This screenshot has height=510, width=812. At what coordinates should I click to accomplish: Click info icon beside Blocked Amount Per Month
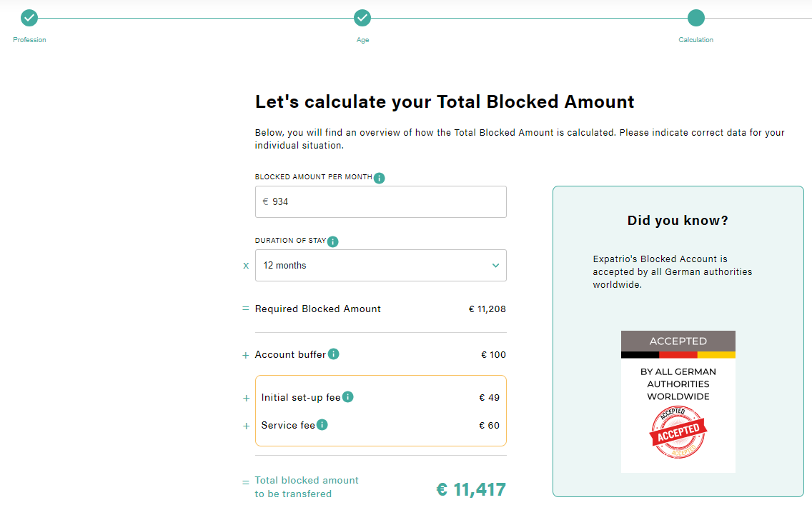coord(379,178)
